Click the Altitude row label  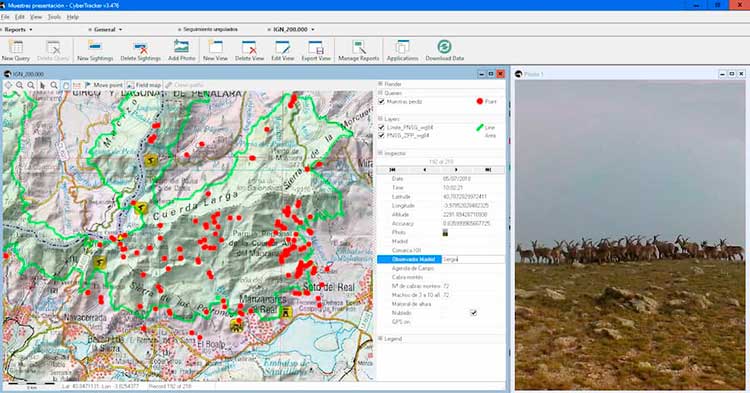tap(400, 215)
